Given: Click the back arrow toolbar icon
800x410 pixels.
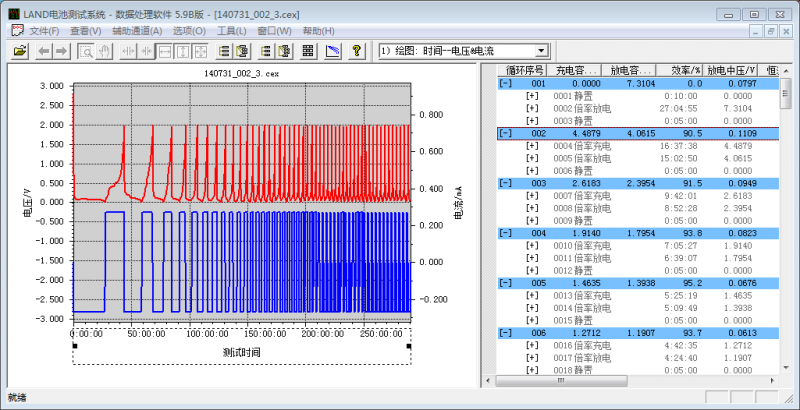Looking at the screenshot, I should tap(44, 51).
